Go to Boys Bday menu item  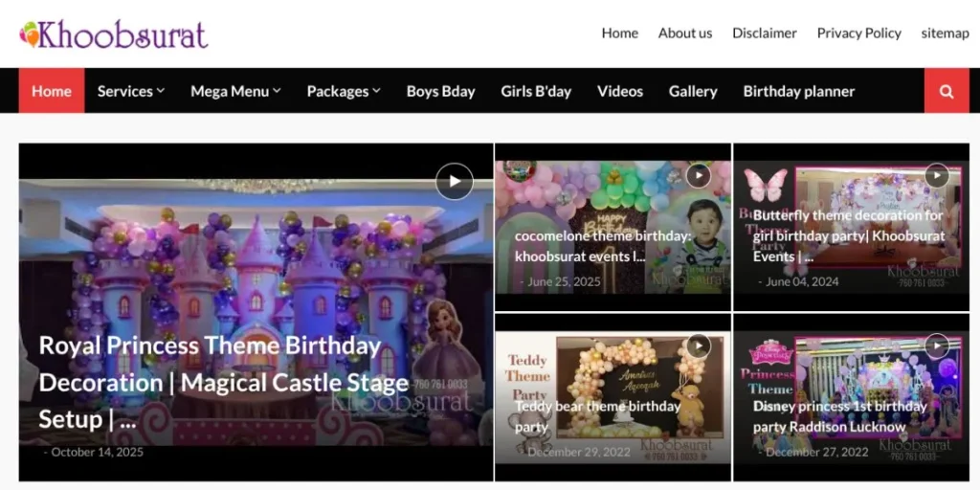[x=440, y=91]
